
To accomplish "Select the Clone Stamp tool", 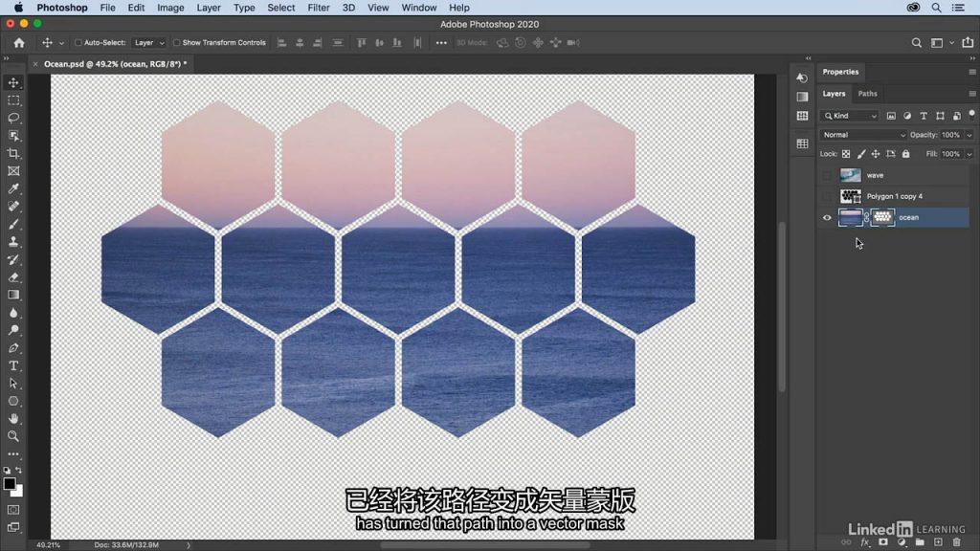I will coord(13,242).
